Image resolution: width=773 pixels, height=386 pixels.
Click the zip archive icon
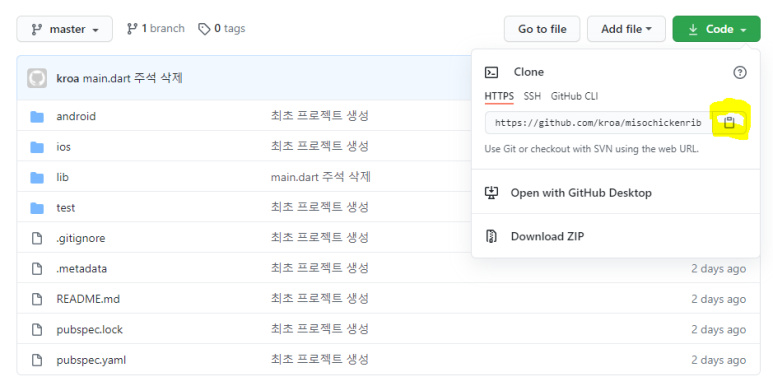click(x=492, y=237)
